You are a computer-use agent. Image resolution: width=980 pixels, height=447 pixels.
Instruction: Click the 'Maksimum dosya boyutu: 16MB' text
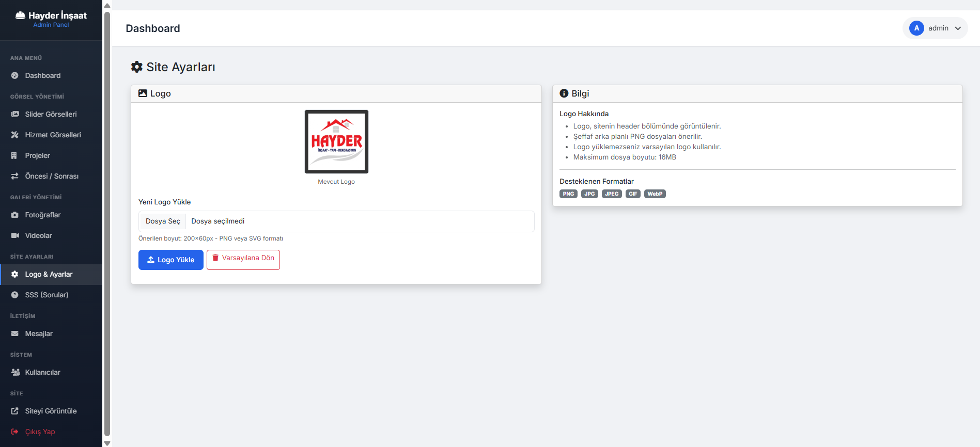point(625,157)
